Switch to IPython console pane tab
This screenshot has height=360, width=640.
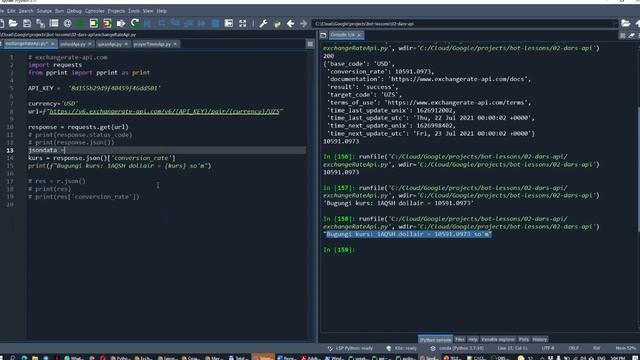point(436,340)
